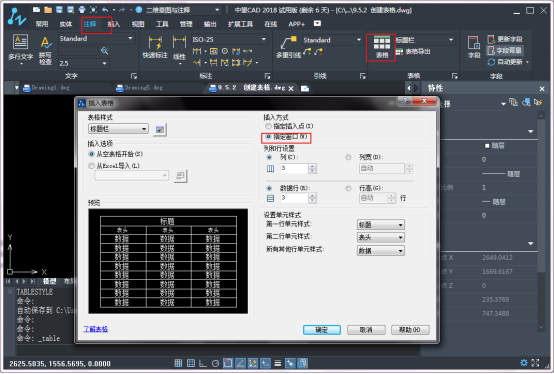554x374 pixels.
Task: Switch to the 实体 ribbon tab
Action: click(66, 24)
